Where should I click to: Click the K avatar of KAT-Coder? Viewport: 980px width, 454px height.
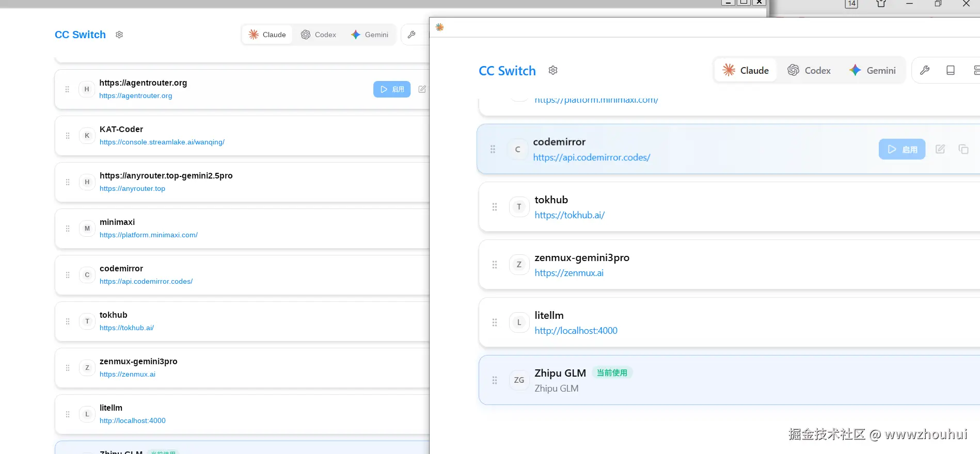(87, 136)
